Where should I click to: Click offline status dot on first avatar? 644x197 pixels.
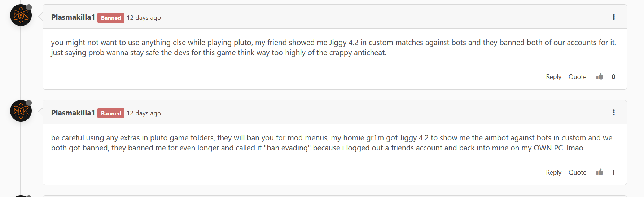tap(29, 7)
